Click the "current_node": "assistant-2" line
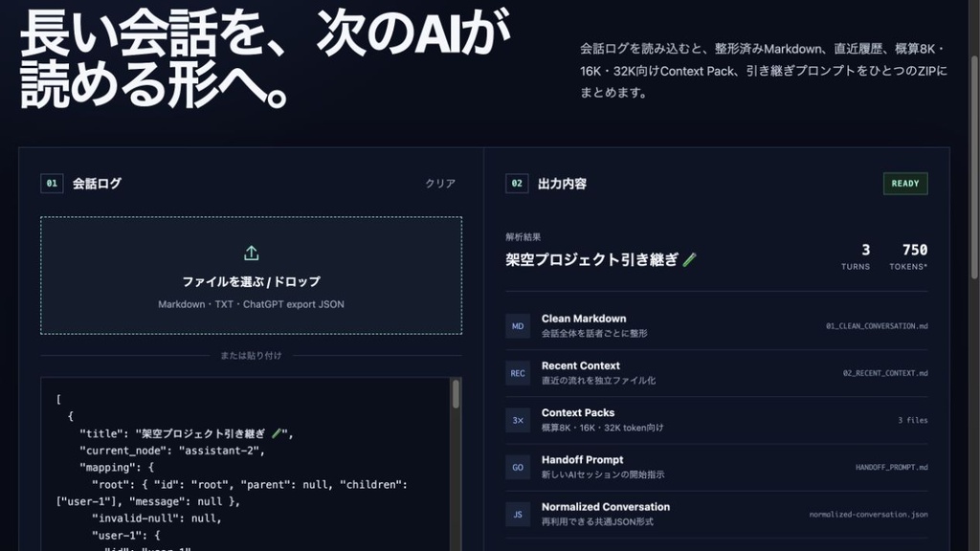The height and width of the screenshot is (551, 980). [x=172, y=451]
